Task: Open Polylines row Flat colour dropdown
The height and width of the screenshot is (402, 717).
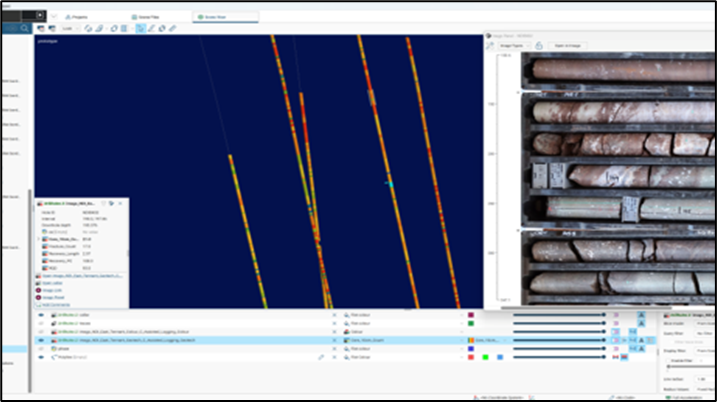Action: tap(404, 357)
